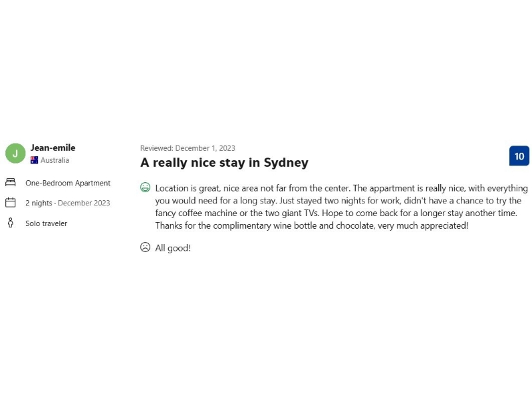Click the 'Thanks for the complimentary wine bottle' line
Image resolution: width=532 pixels, height=399 pixels.
pos(311,226)
